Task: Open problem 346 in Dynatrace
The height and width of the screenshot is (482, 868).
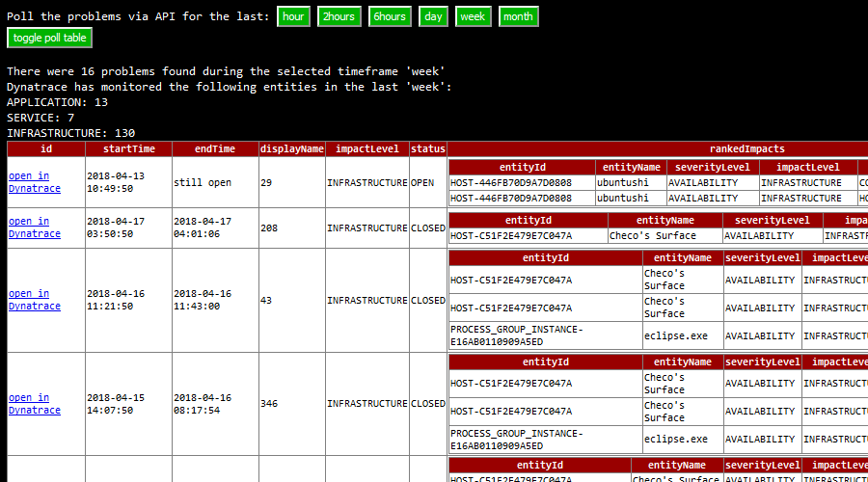Action: pos(35,404)
